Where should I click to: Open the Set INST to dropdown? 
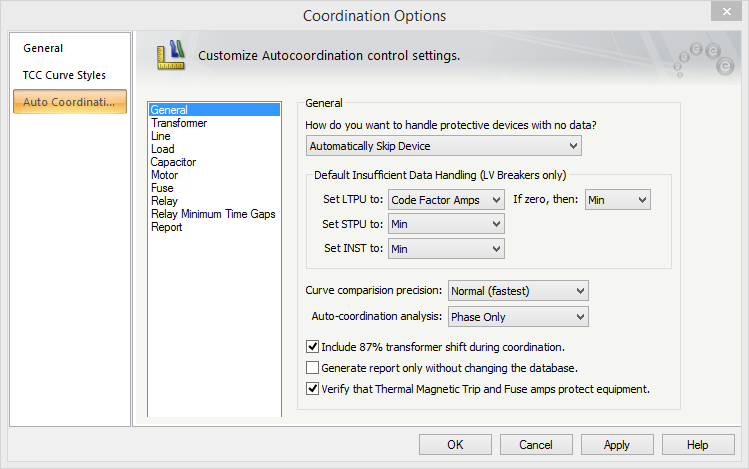tap(446, 248)
